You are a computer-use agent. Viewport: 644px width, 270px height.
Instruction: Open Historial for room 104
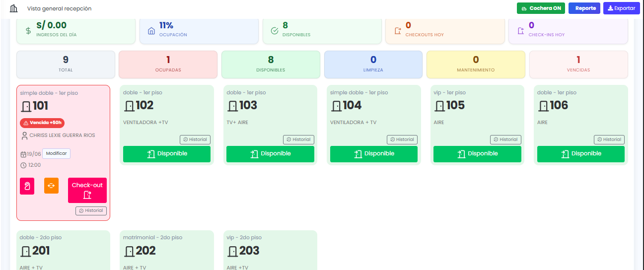pyautogui.click(x=402, y=139)
